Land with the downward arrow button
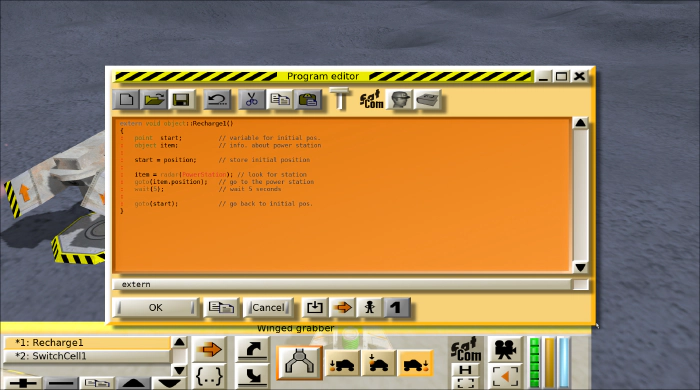Screen dimensions: 700x390 pyautogui.click(x=252, y=376)
